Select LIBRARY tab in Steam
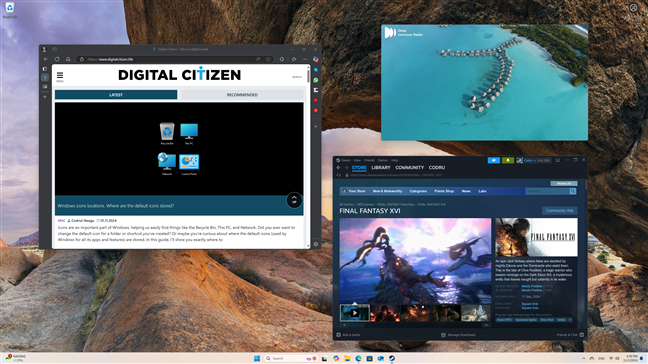This screenshot has width=648, height=364. [x=381, y=167]
